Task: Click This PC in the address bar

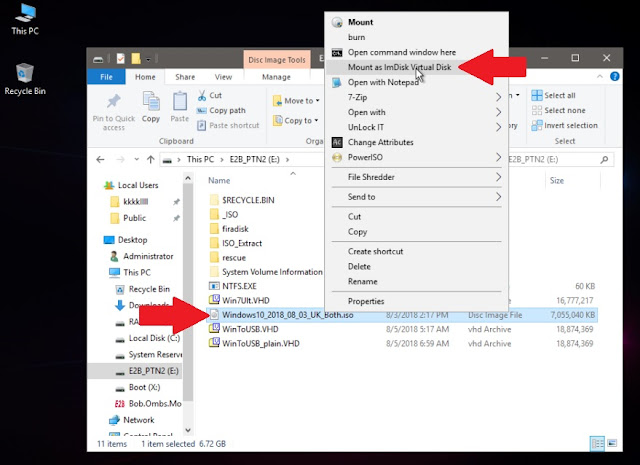Action: point(200,159)
